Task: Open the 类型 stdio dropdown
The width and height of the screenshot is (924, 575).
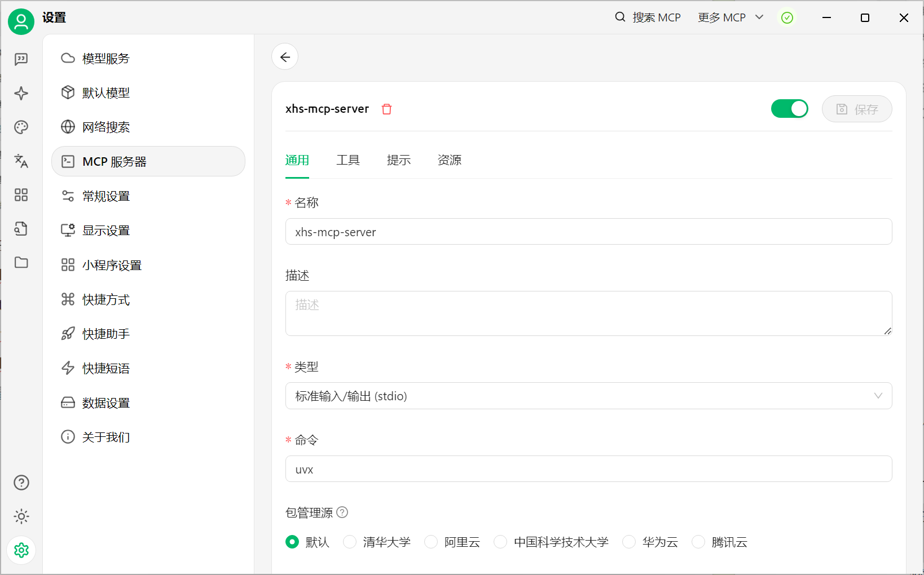Action: tap(588, 396)
